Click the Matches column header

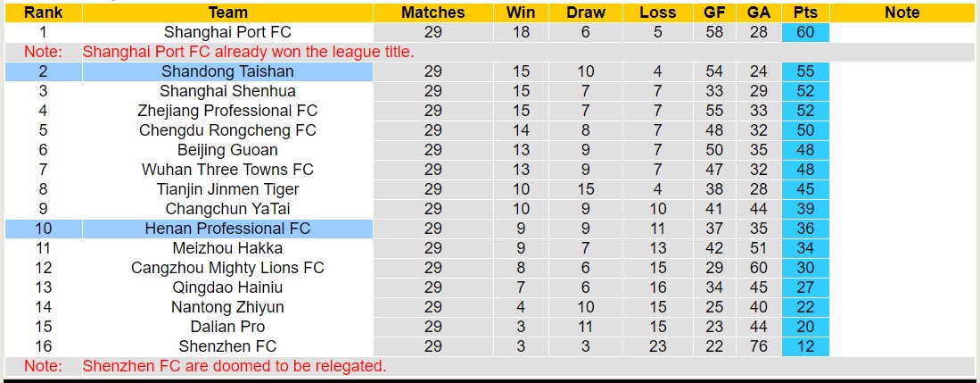pyautogui.click(x=432, y=12)
